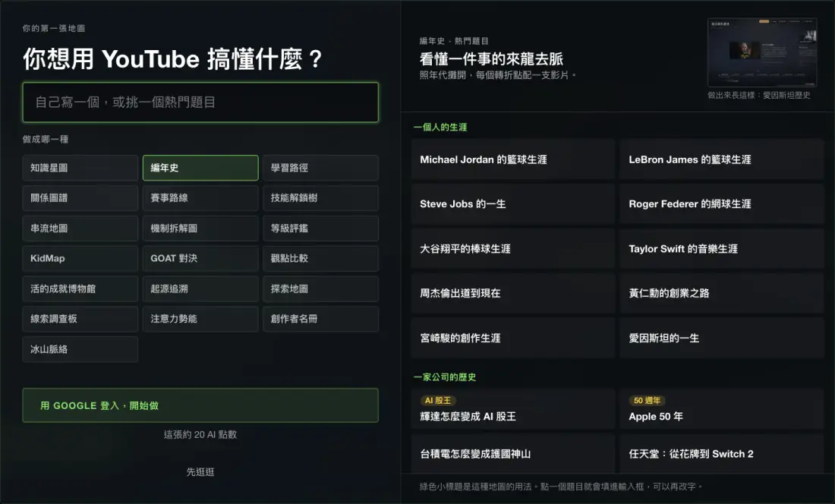
Task: Choose 任天堂：從花牌到 Switch 2 topic
Action: (722, 453)
